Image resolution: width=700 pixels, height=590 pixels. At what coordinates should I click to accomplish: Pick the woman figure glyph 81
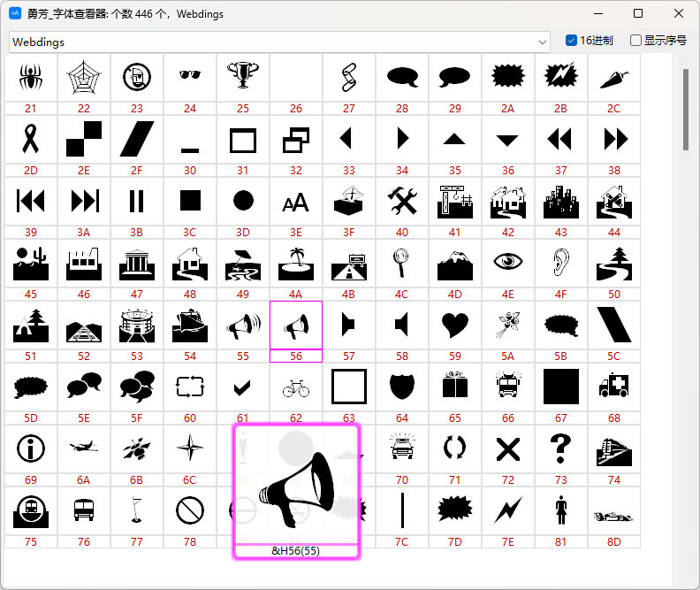coord(561,511)
